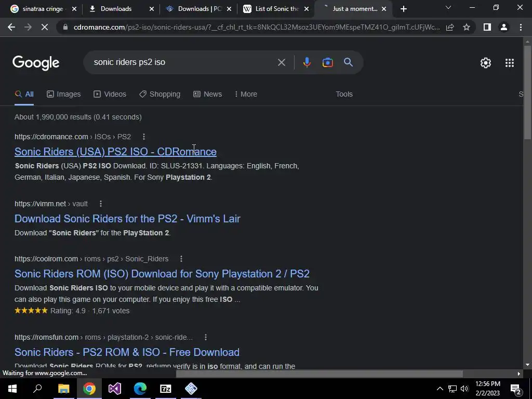The width and height of the screenshot is (532, 399).
Task: Click the horizontal scrollbar right arrow
Action: point(519,374)
